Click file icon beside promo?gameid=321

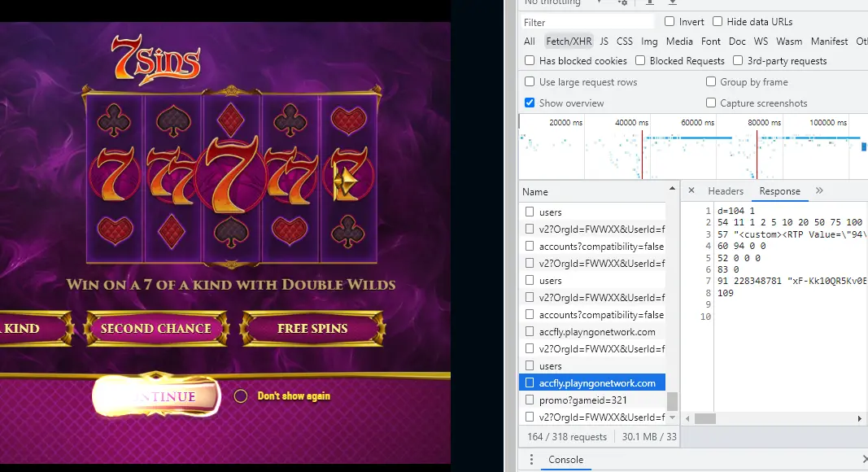pyautogui.click(x=530, y=400)
